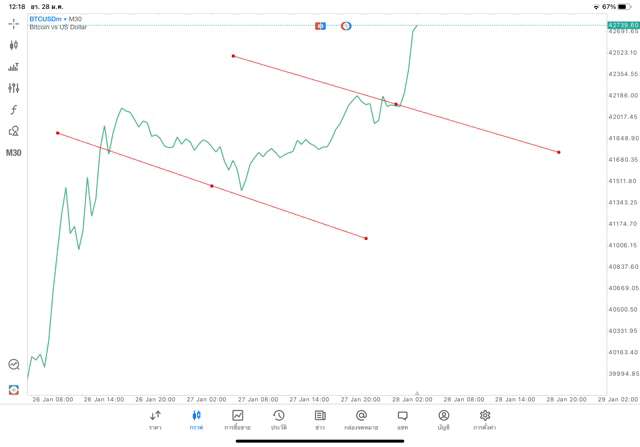Open the การตั้งค่า (settings) tab
This screenshot has width=640, height=447.
pyautogui.click(x=485, y=419)
